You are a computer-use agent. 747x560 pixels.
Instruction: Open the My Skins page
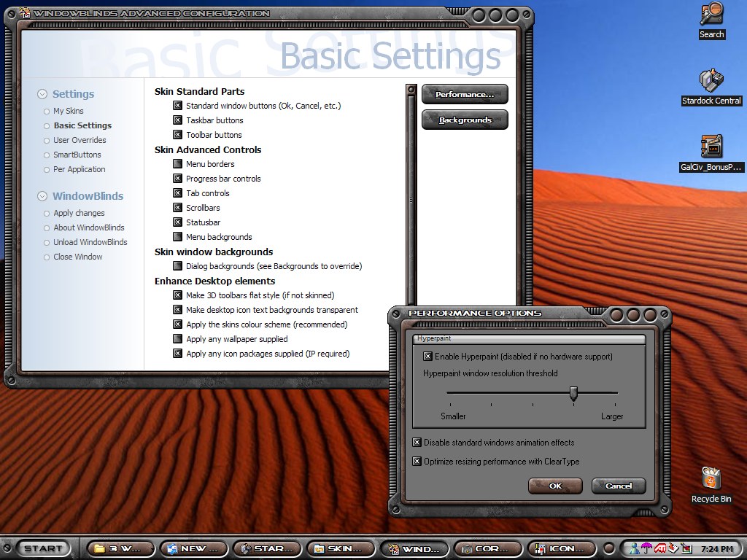(x=68, y=111)
